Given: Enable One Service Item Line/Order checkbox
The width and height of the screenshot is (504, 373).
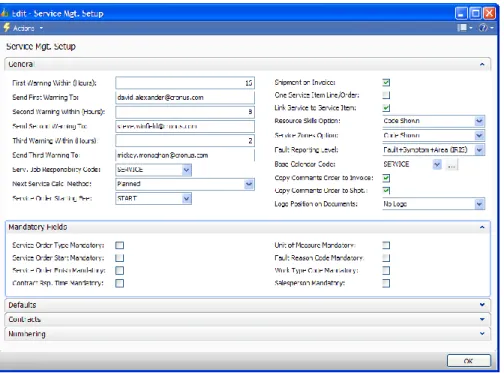Looking at the screenshot, I should coord(386,95).
